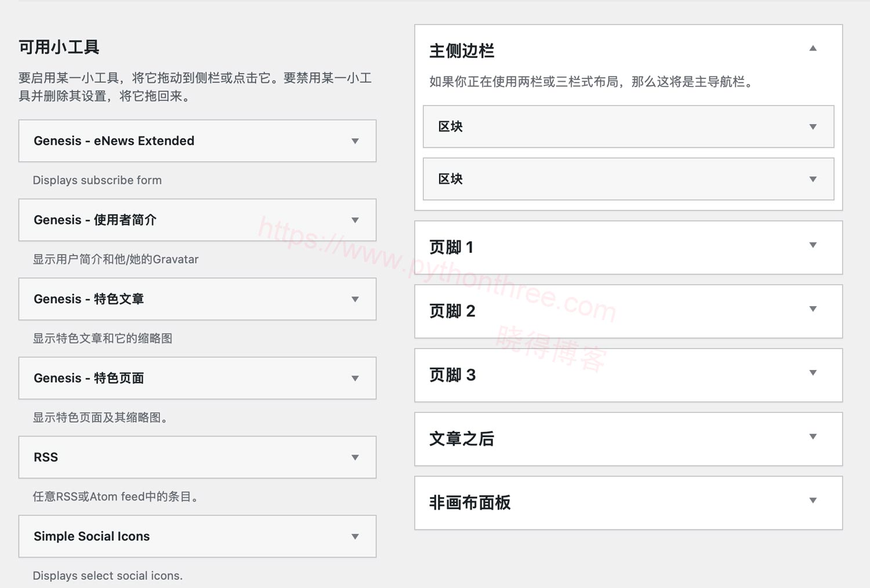The width and height of the screenshot is (870, 588).
Task: Expand the Genesis - 使用者简介 widget arrow
Action: [x=355, y=220]
